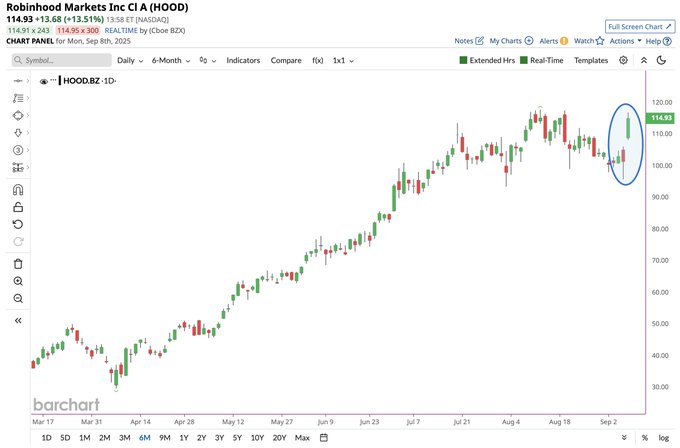This screenshot has width=680, height=448.
Task: Select the 3M time range
Action: click(x=124, y=438)
